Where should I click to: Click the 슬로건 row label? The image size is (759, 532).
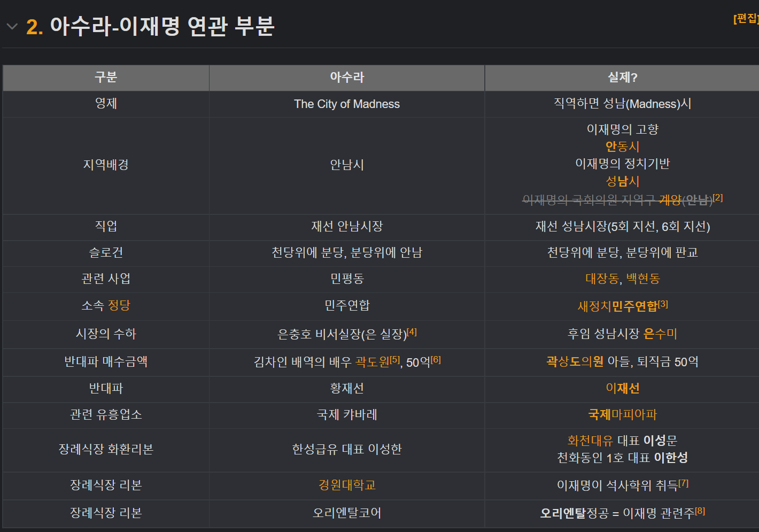pos(106,252)
